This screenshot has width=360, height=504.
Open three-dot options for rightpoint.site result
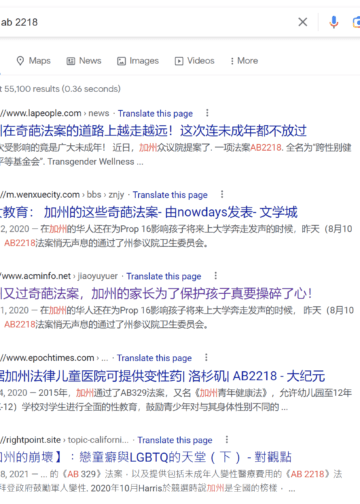click(x=227, y=439)
